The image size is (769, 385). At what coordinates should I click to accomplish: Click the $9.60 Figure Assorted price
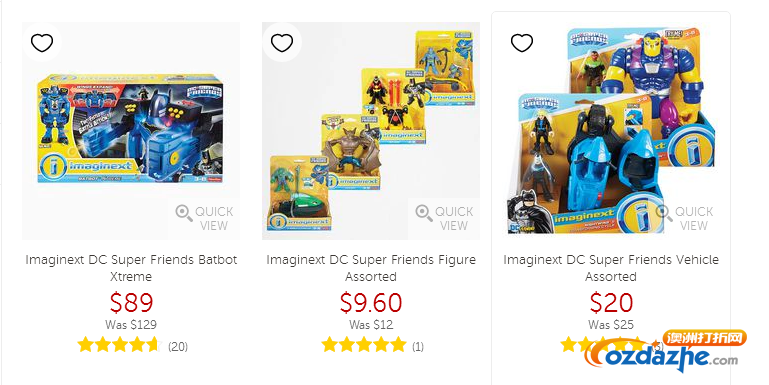pos(371,302)
